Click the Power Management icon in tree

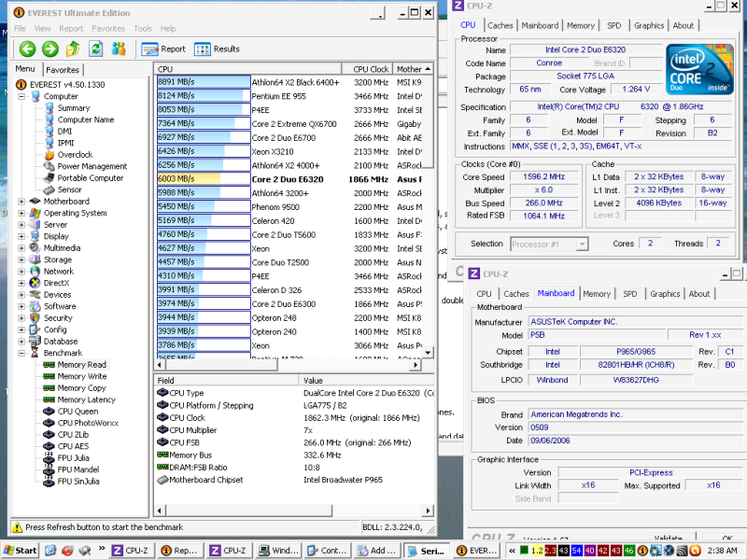point(49,166)
